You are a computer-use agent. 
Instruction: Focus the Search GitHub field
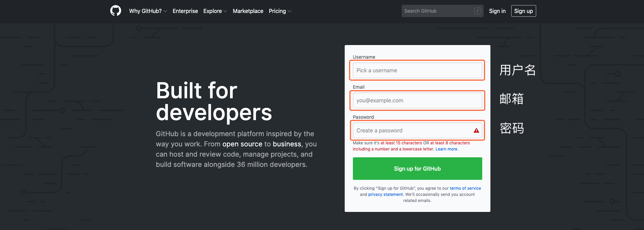pos(442,11)
